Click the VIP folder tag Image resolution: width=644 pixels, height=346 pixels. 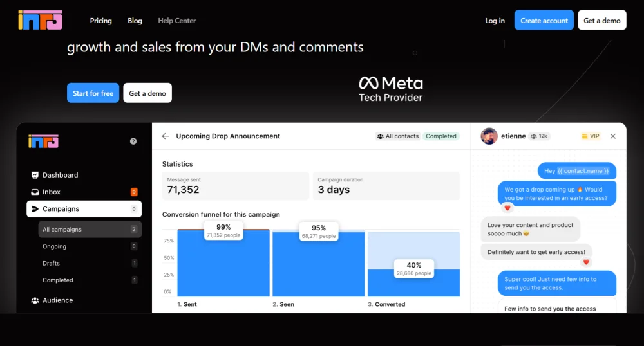[590, 136]
